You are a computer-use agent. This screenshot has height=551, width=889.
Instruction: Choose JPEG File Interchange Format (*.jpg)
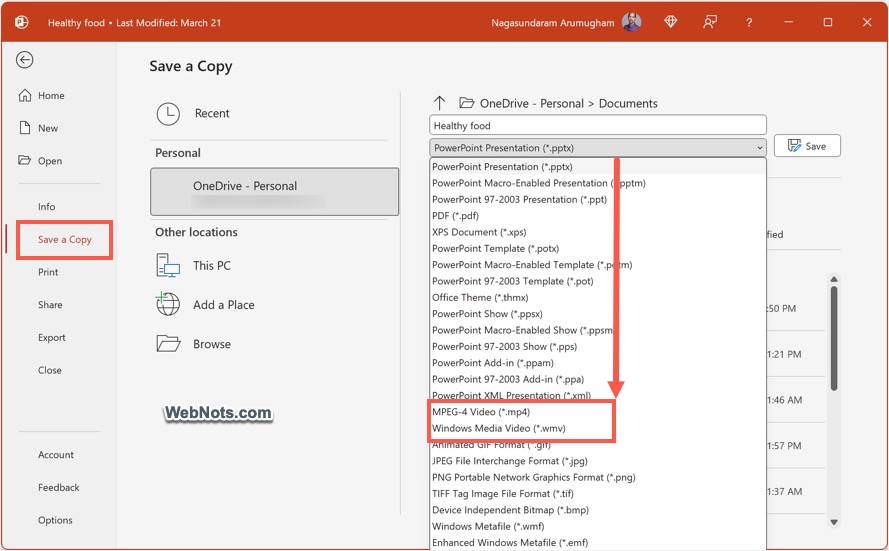[598, 461]
